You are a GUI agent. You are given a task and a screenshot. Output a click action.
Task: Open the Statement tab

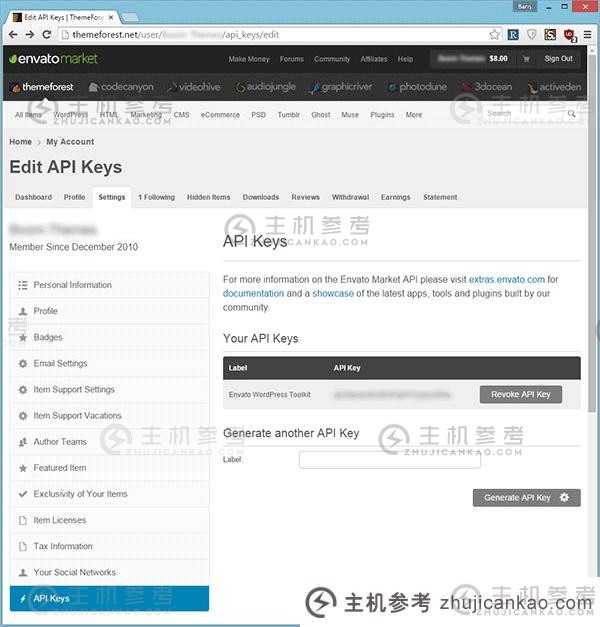coord(440,197)
